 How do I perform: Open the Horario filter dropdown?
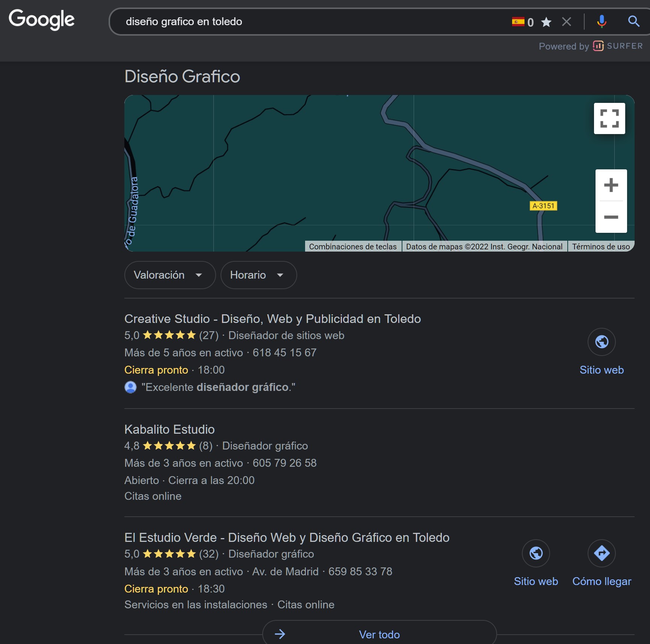258,275
